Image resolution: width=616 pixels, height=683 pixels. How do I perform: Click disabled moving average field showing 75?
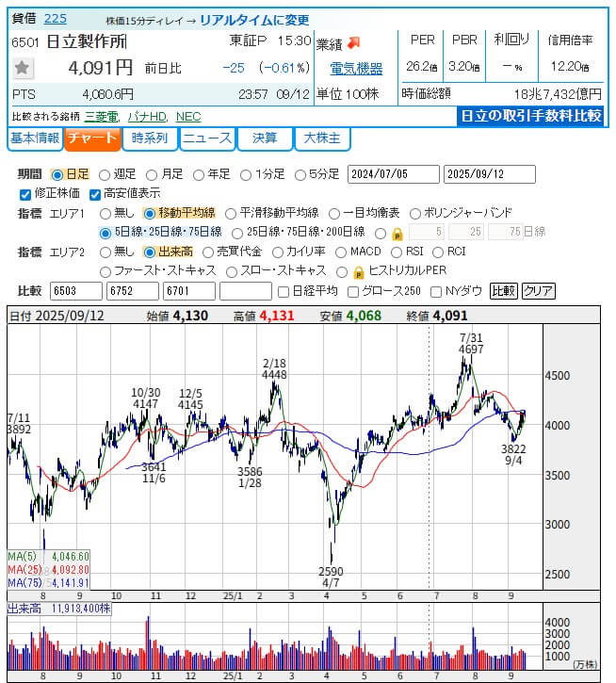pos(506,232)
